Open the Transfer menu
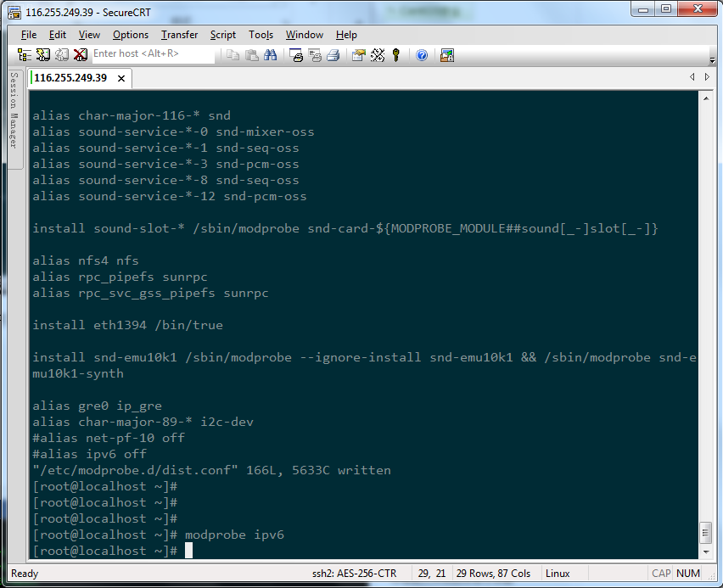The height and width of the screenshot is (588, 723). tap(179, 35)
